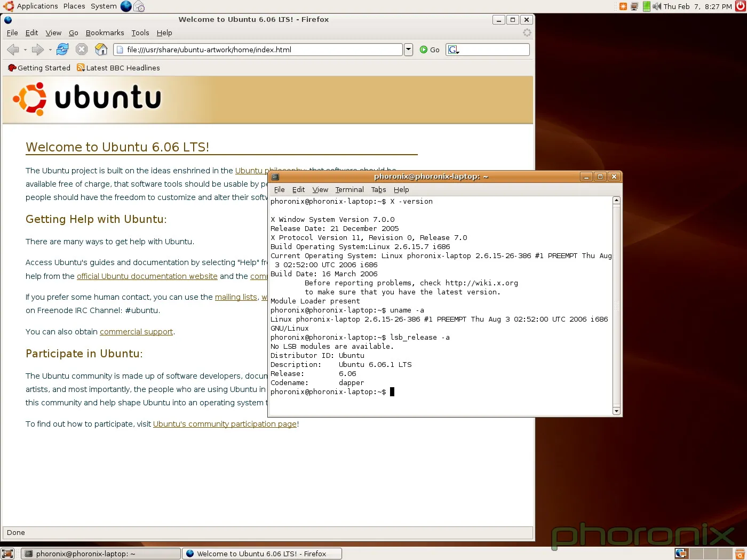The height and width of the screenshot is (560, 747).
Task: Expand the Forward button history dropdown arrow
Action: click(50, 50)
